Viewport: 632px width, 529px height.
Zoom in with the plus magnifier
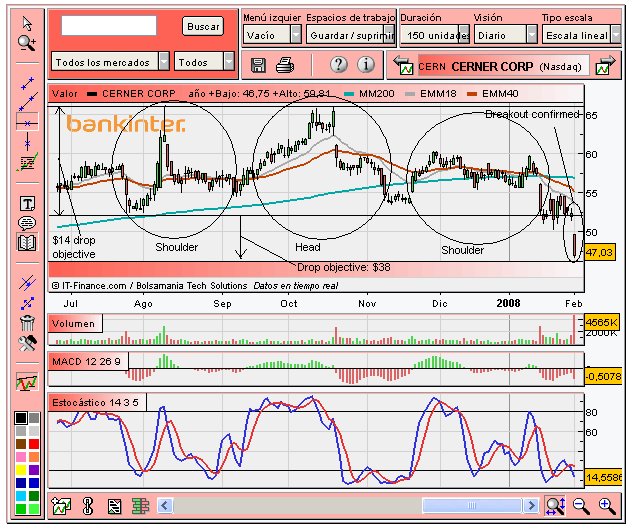pyautogui.click(x=607, y=506)
